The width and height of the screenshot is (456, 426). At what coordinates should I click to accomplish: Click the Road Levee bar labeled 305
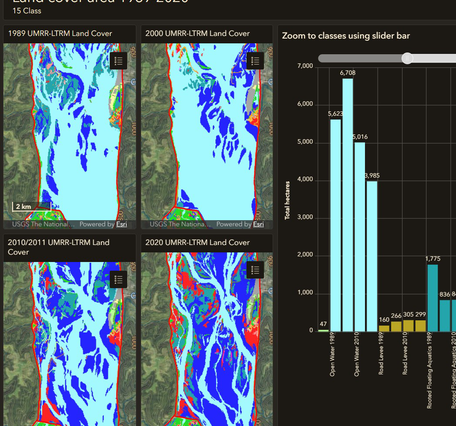pyautogui.click(x=408, y=326)
